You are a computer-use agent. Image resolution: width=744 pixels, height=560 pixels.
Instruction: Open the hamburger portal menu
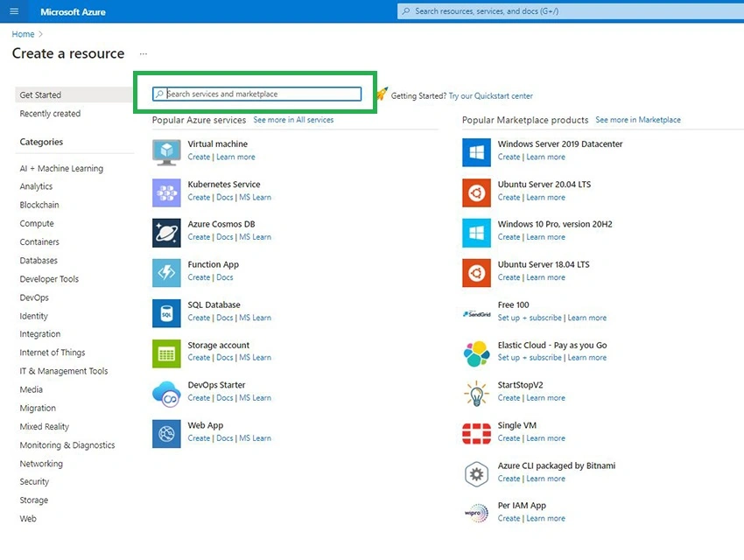(14, 10)
